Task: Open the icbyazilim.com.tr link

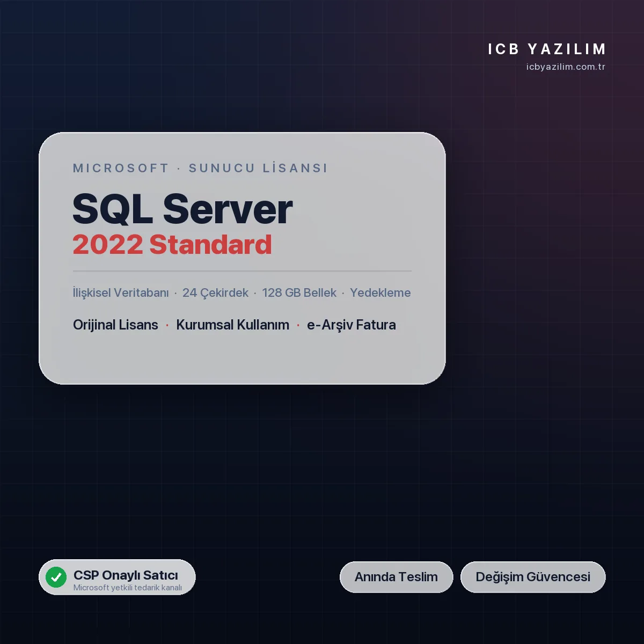Action: click(566, 67)
